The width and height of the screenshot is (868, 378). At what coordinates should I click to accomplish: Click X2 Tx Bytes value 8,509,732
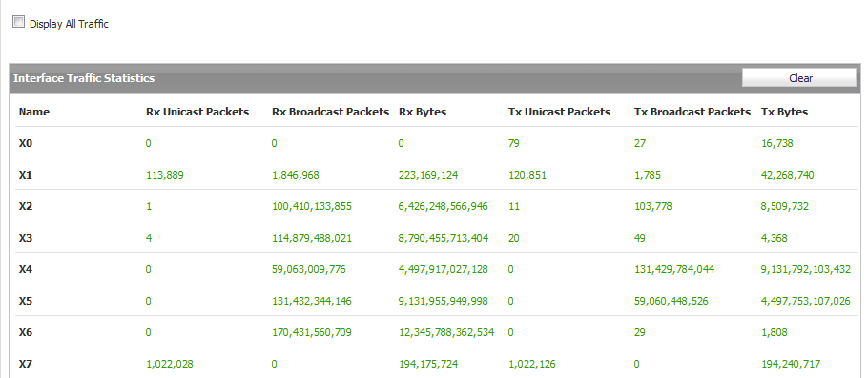[785, 207]
